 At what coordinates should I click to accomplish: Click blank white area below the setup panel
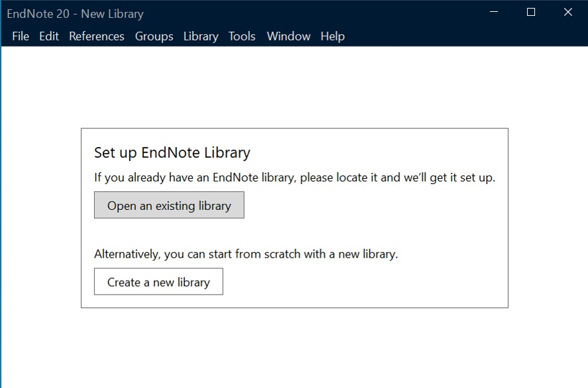tap(294, 348)
